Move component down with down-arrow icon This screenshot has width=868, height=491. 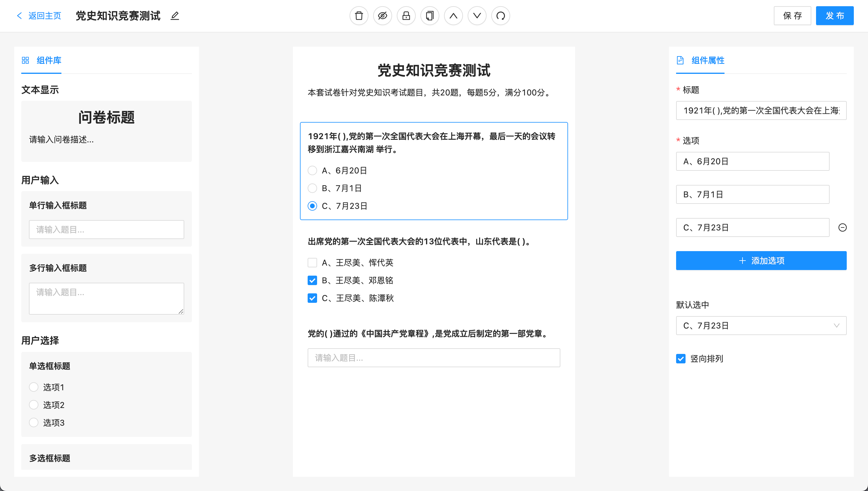(477, 16)
